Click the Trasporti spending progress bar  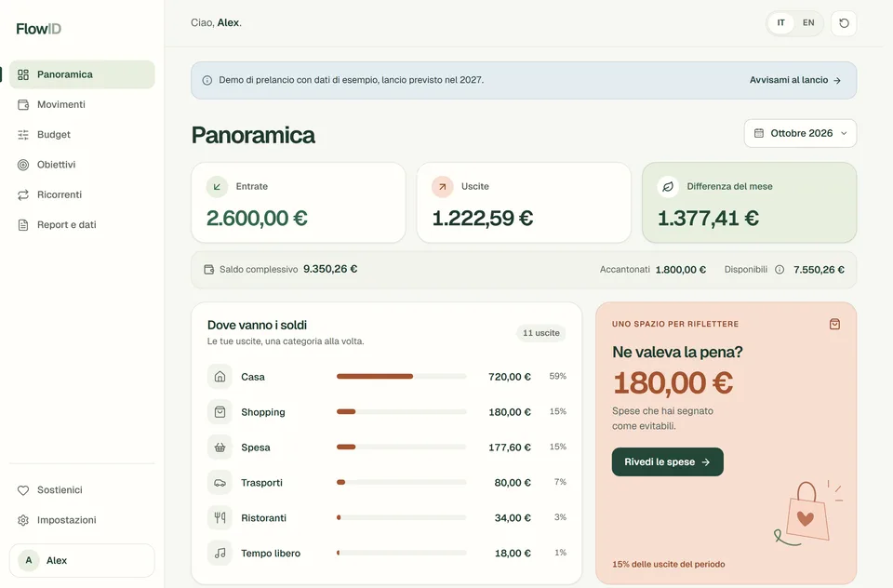pyautogui.click(x=402, y=483)
